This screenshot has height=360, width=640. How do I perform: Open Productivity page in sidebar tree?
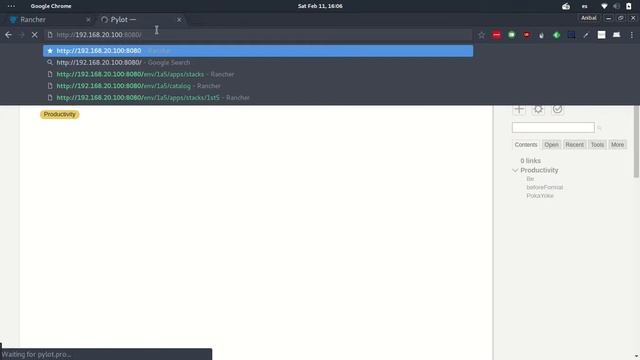click(539, 170)
